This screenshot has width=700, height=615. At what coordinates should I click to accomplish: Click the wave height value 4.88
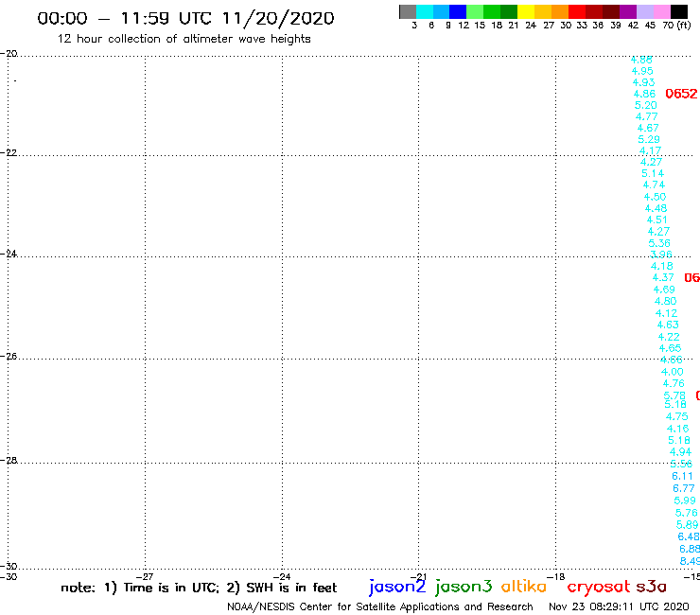tap(641, 60)
